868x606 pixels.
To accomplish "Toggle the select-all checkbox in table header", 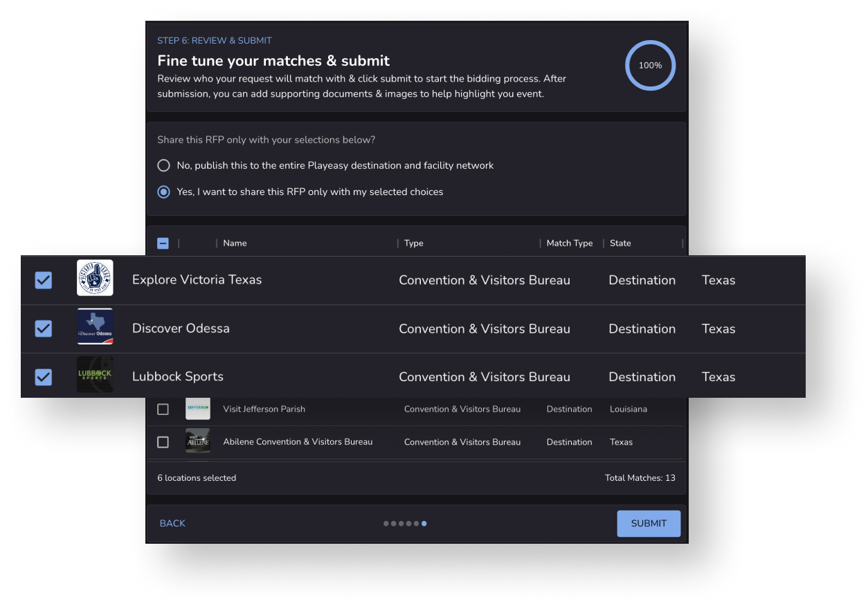I will [x=163, y=243].
